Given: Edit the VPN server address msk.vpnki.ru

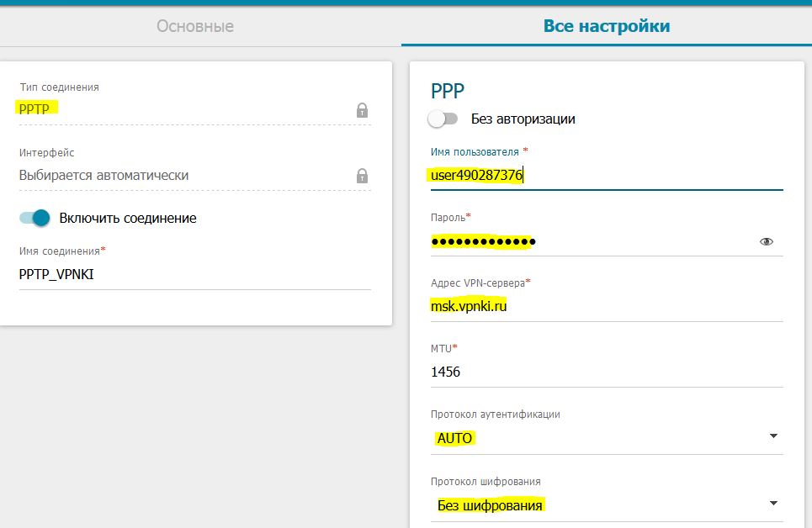Looking at the screenshot, I should 607,306.
